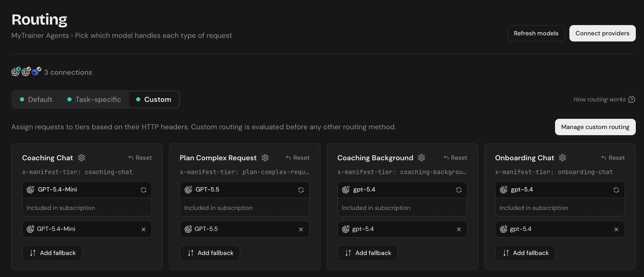This screenshot has height=277, width=644.
Task: Click the GPT-5.4-Mini fallback row in Coaching Chat
Action: 87,229
